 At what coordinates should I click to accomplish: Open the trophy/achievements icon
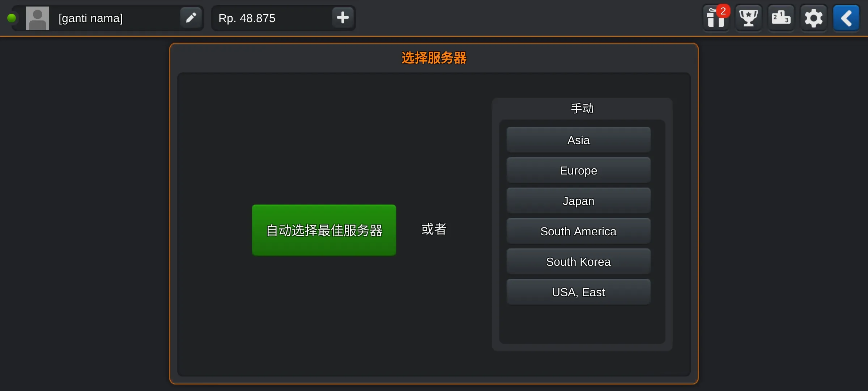748,18
